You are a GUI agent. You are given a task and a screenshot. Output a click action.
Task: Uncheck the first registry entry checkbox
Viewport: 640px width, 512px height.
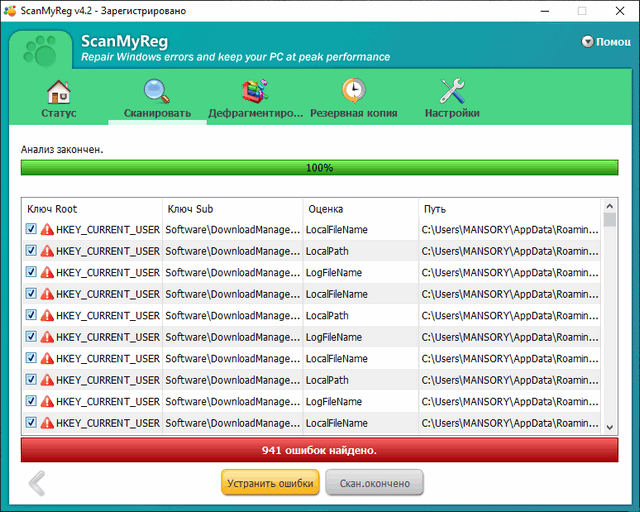tap(31, 230)
